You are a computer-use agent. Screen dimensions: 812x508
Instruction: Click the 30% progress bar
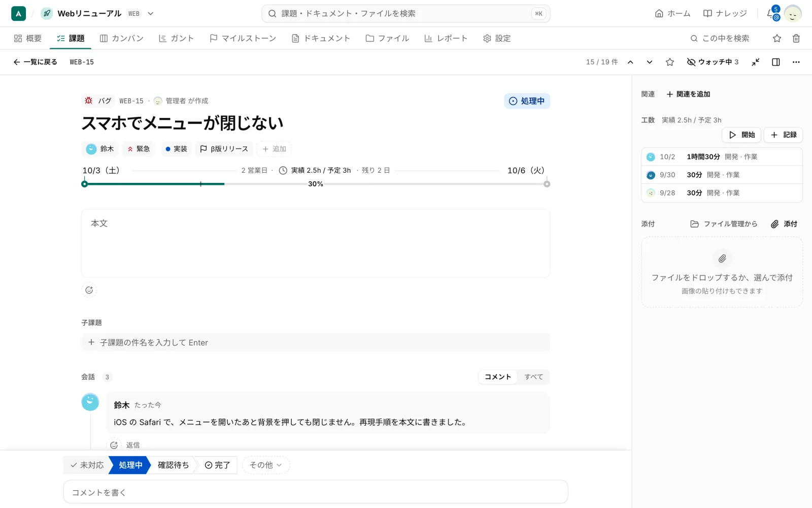point(316,184)
